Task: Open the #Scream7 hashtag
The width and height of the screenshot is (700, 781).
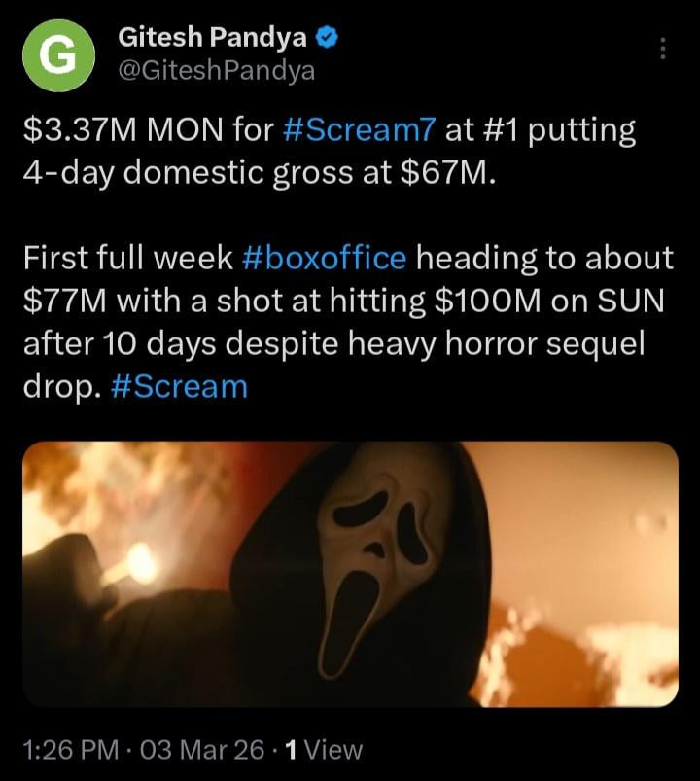Action: 360,129
